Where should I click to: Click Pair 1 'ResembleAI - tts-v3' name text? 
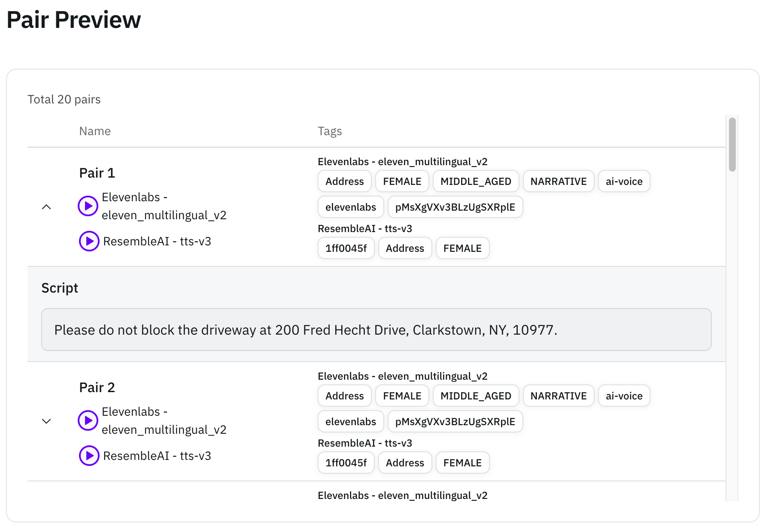point(157,242)
